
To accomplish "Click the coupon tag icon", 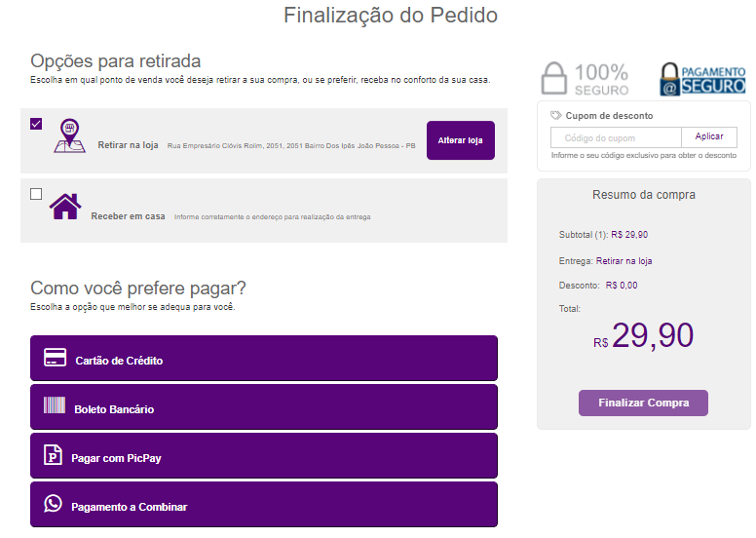I will (x=556, y=115).
